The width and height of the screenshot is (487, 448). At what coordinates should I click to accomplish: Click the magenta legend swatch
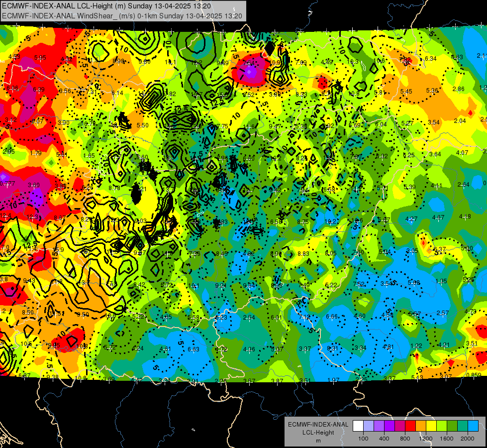point(400,426)
